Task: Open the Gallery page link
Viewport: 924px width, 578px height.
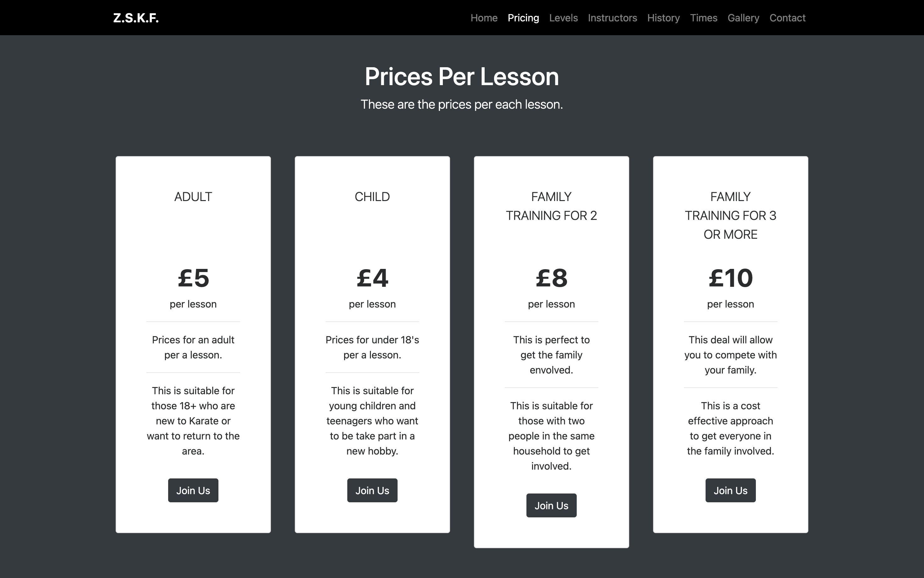Action: (x=743, y=18)
